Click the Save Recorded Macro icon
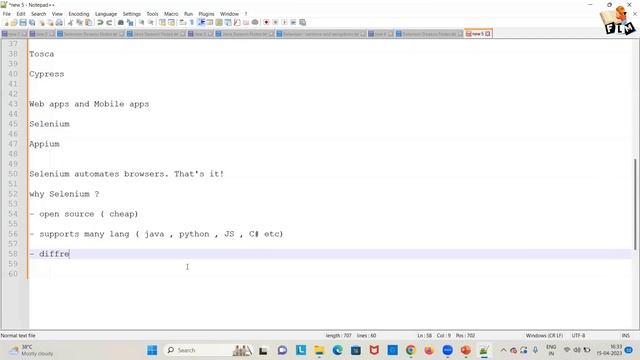Viewport: 640px width, 360px height. pyautogui.click(x=302, y=22)
